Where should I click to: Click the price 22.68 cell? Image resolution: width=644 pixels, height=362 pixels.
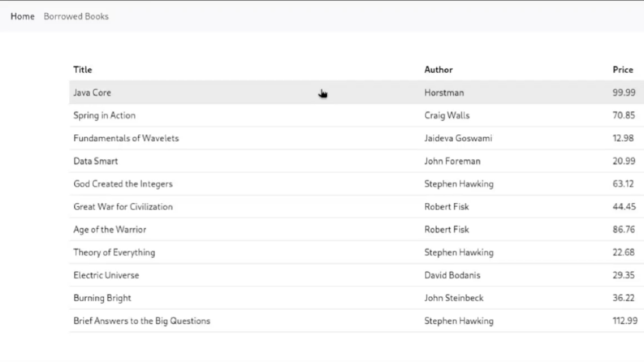tap(624, 252)
